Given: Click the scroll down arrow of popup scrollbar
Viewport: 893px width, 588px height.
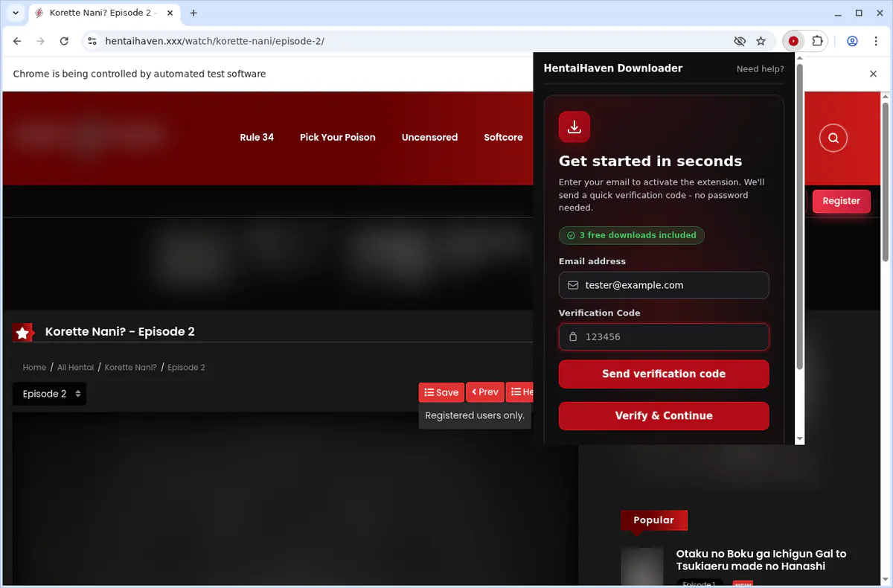Looking at the screenshot, I should coord(800,439).
